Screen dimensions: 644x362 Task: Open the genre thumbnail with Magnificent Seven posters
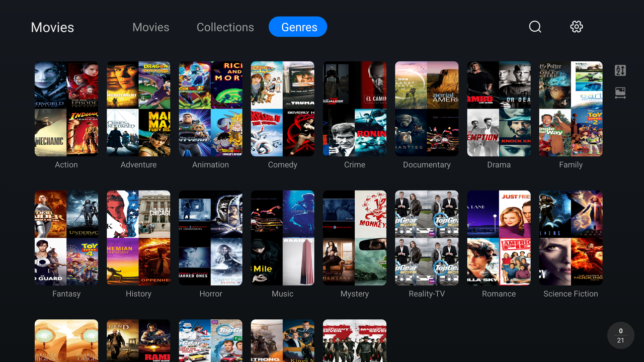[355, 341]
